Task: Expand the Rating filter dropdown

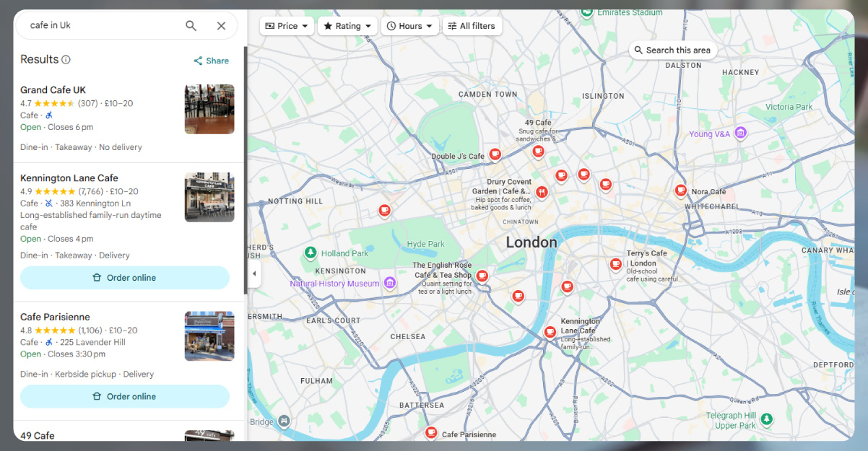Action: [347, 26]
